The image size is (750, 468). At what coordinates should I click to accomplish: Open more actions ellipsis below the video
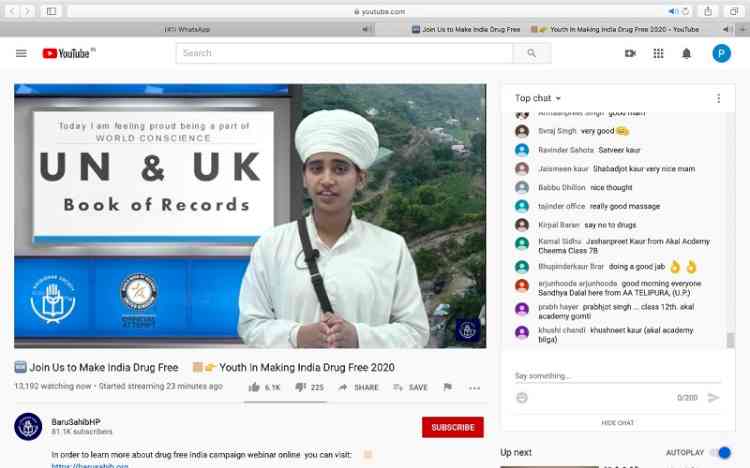tap(474, 387)
